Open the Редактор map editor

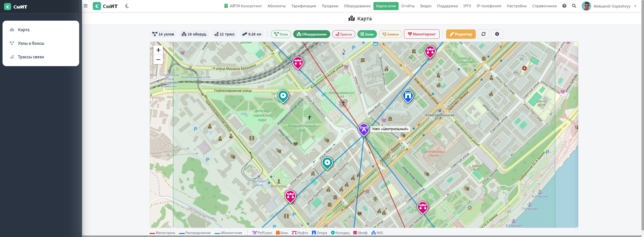tap(461, 34)
